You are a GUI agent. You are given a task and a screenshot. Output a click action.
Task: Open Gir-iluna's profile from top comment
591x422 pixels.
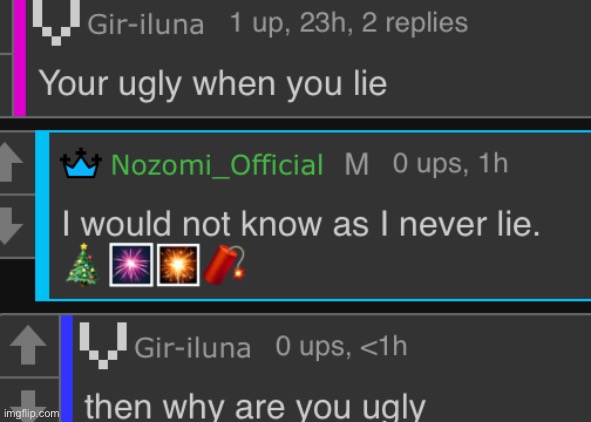[x=146, y=24]
